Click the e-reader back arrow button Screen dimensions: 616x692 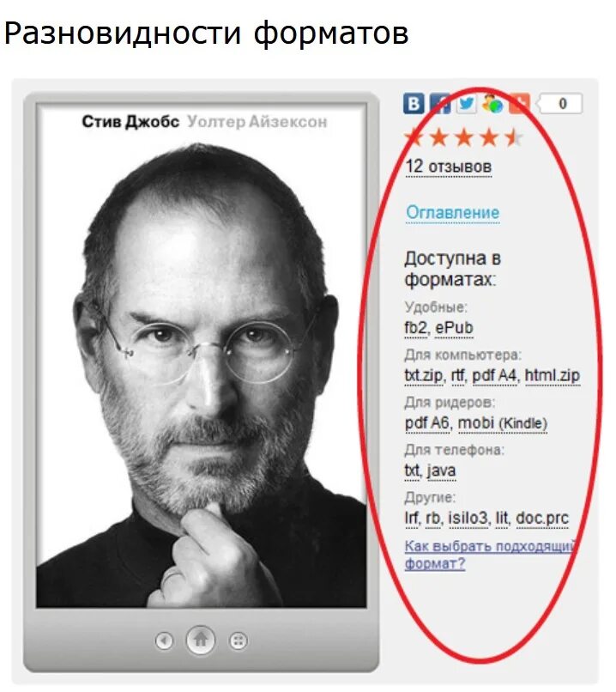point(164,640)
